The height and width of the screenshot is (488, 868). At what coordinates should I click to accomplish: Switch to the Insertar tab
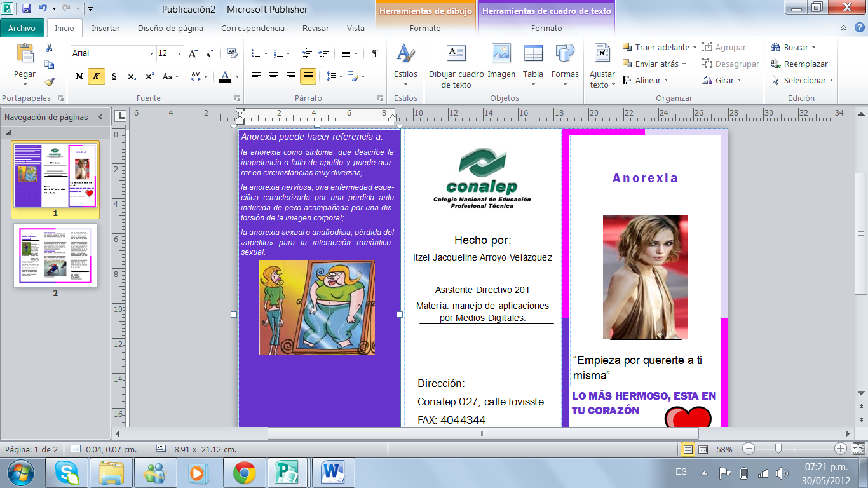(105, 28)
